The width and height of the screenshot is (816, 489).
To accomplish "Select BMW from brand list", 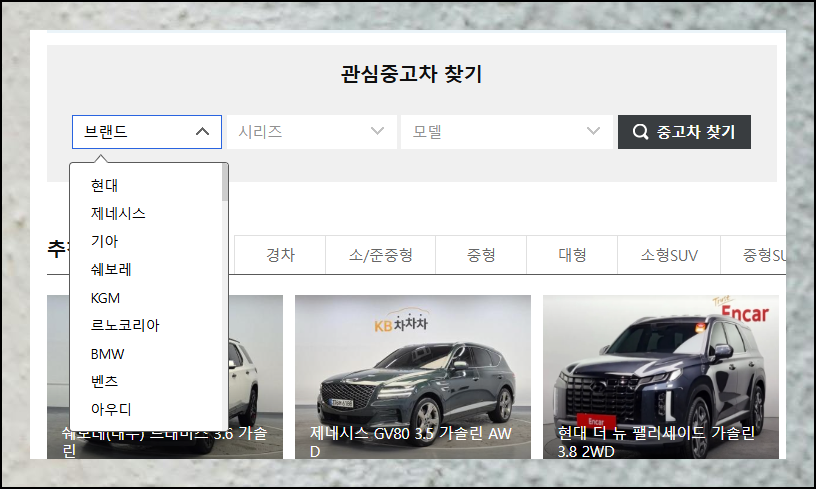I will tap(107, 354).
